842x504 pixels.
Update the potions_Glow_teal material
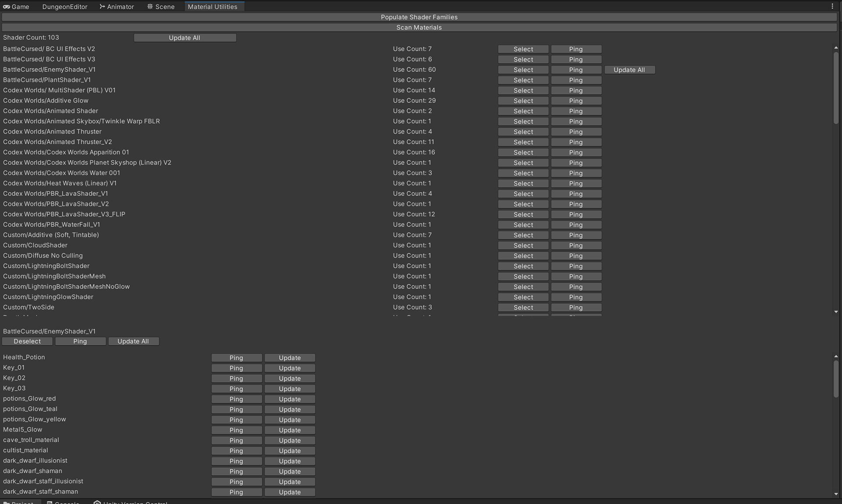290,410
